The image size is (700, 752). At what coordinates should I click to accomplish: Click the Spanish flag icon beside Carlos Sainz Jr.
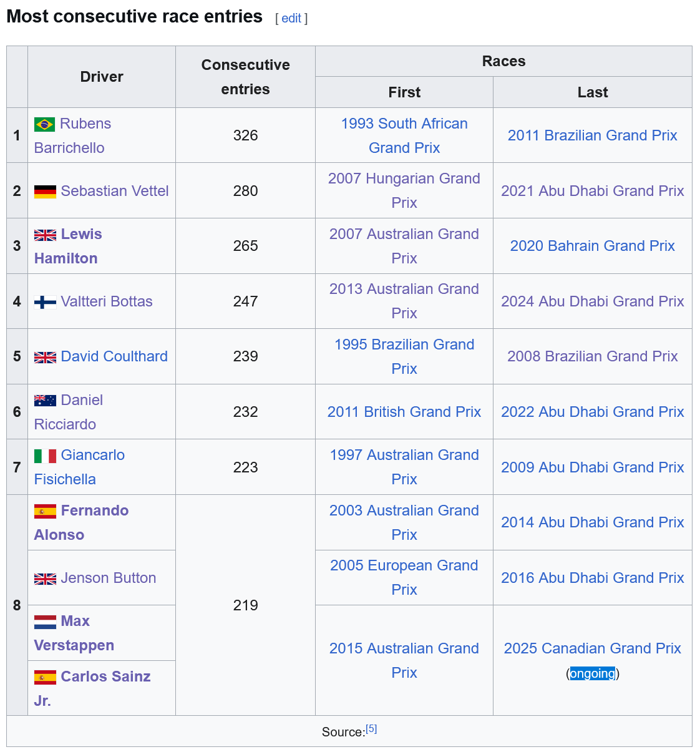click(45, 677)
